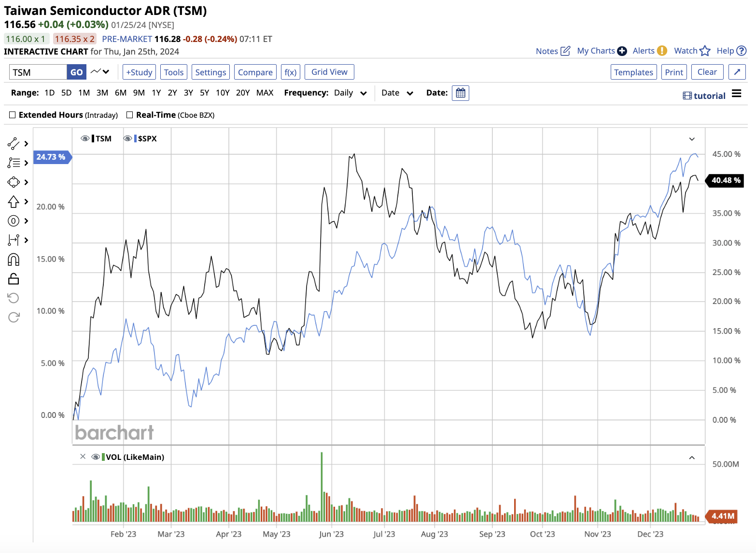756x553 pixels.
Task: Expand the line tool options chevron
Action: coord(26,143)
